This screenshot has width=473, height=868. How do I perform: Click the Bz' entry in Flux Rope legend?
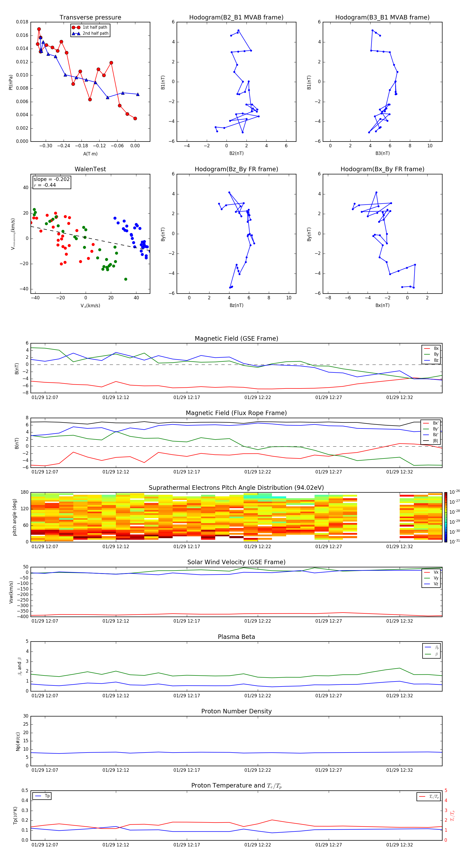(431, 435)
